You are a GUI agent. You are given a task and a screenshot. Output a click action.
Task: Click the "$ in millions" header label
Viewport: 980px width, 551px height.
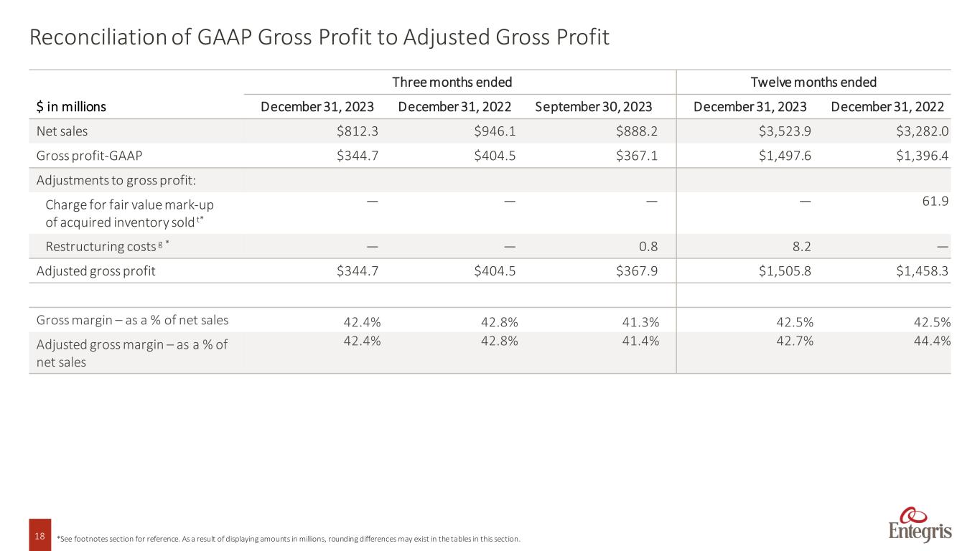[x=71, y=107]
